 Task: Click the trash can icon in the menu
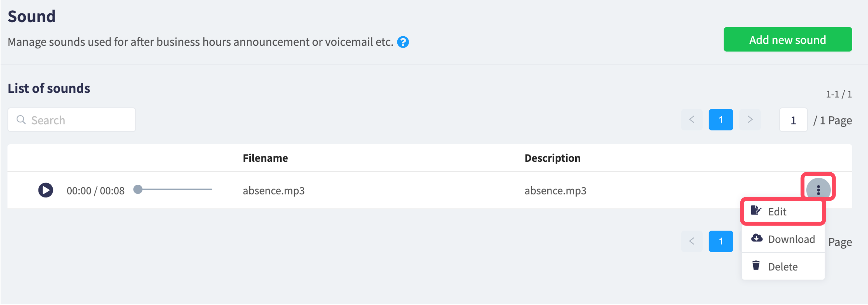[x=756, y=266]
